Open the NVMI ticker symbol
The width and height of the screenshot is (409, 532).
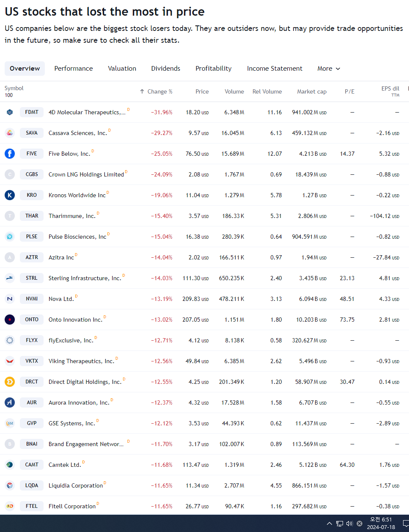click(x=32, y=299)
